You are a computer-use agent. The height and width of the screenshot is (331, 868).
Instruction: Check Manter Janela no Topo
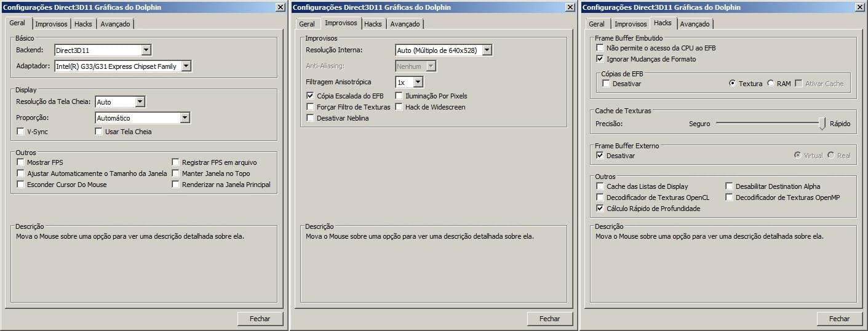(x=176, y=173)
